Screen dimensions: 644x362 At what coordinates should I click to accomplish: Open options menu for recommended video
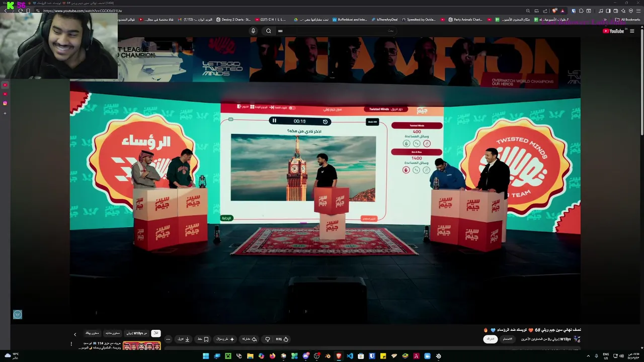coord(71,344)
